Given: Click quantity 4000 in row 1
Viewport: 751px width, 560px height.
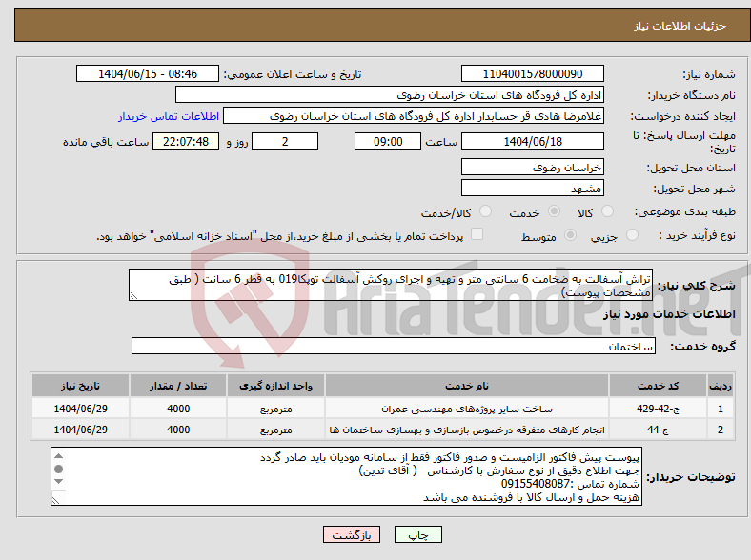Looking at the screenshot, I should [x=178, y=409].
